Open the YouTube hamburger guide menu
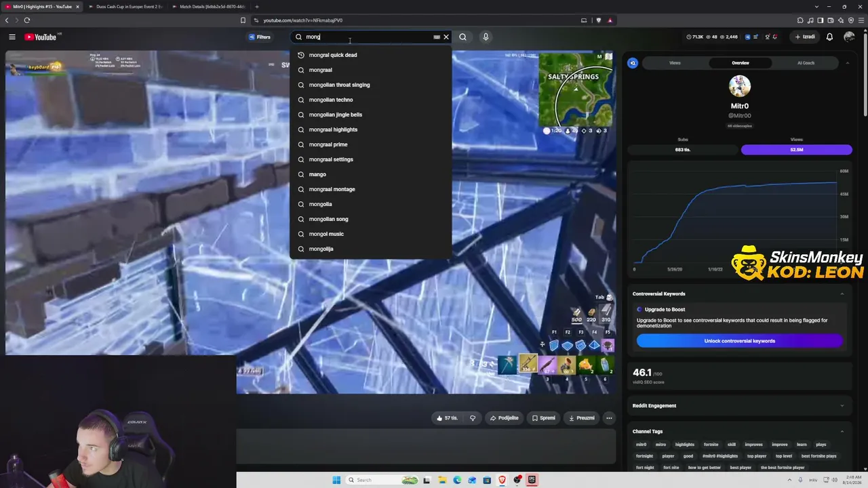Screen dimensions: 868x488 pos(12,37)
